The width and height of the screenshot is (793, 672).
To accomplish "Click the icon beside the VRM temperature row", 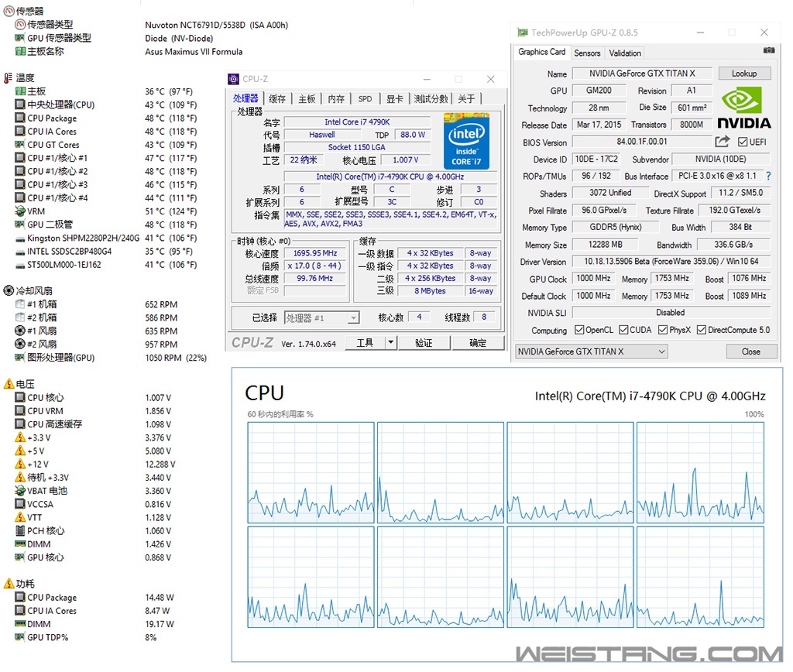I will [x=20, y=211].
